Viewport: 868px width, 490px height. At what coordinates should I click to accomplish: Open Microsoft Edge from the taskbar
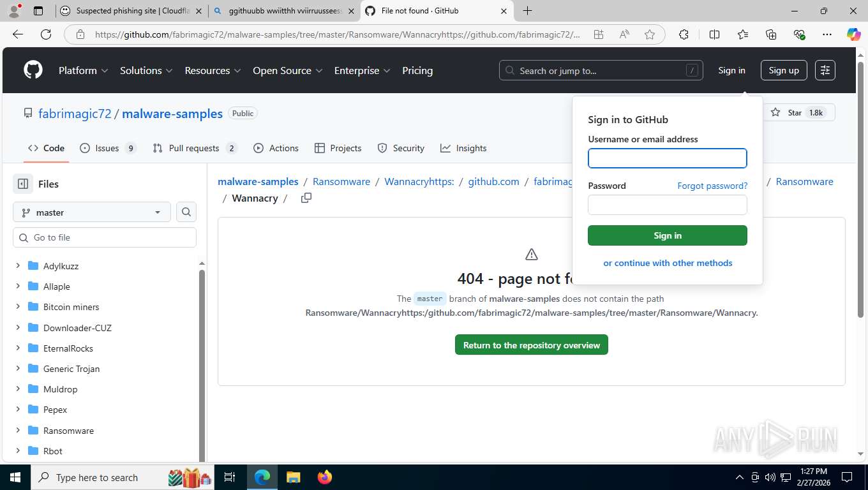[x=262, y=477]
